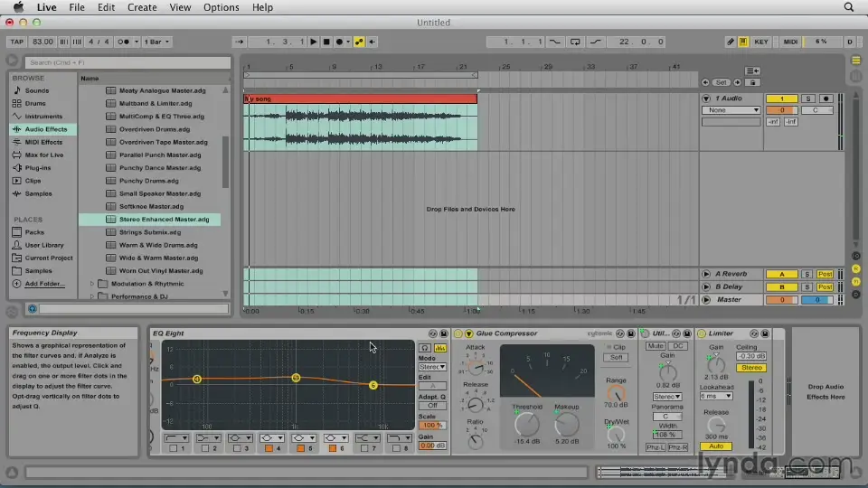
Task: Stop playback with the Stop button
Action: [x=326, y=42]
